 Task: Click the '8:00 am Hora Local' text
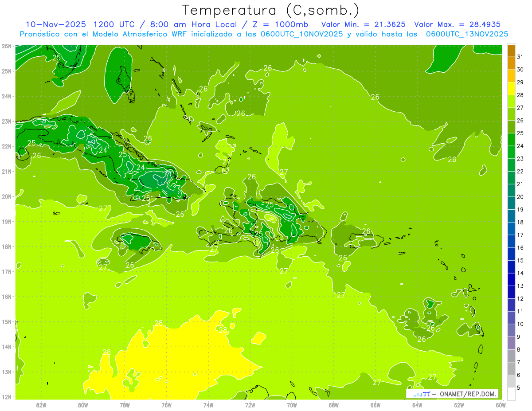(x=193, y=24)
